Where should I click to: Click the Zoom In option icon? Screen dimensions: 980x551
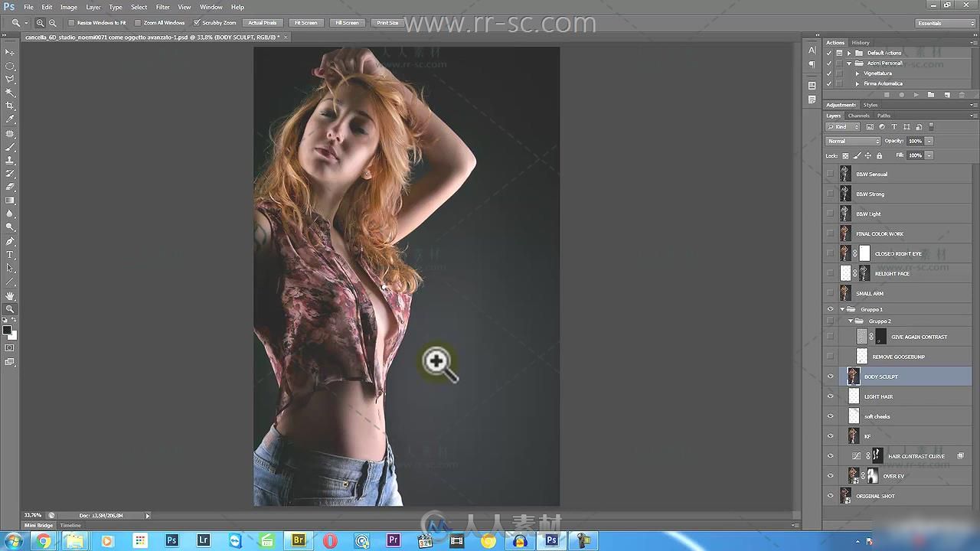tap(41, 23)
